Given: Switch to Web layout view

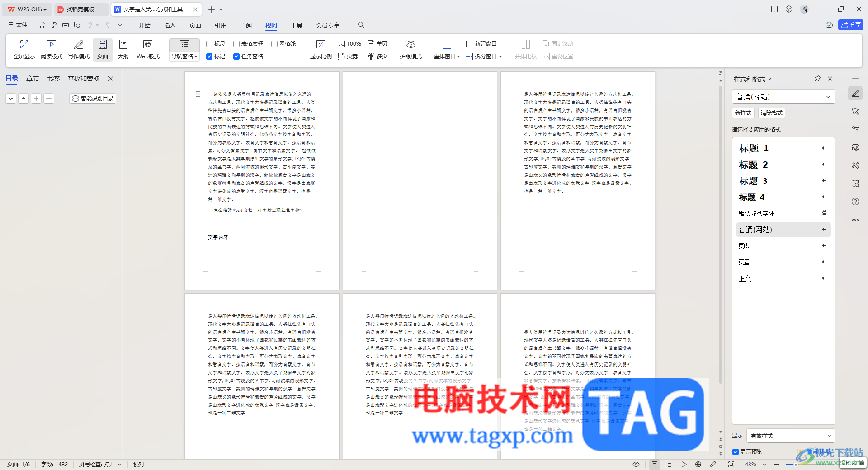Looking at the screenshot, I should (148, 50).
